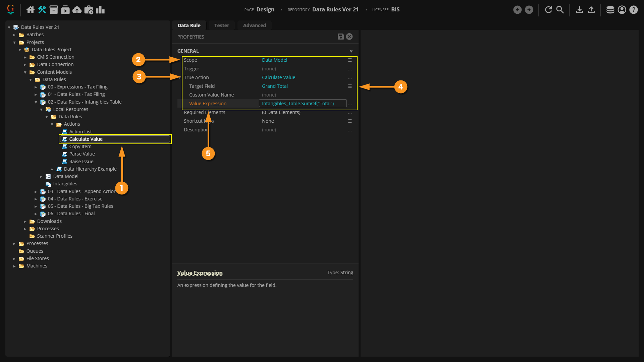
Task: Switch to the Advanced tab
Action: pyautogui.click(x=254, y=25)
